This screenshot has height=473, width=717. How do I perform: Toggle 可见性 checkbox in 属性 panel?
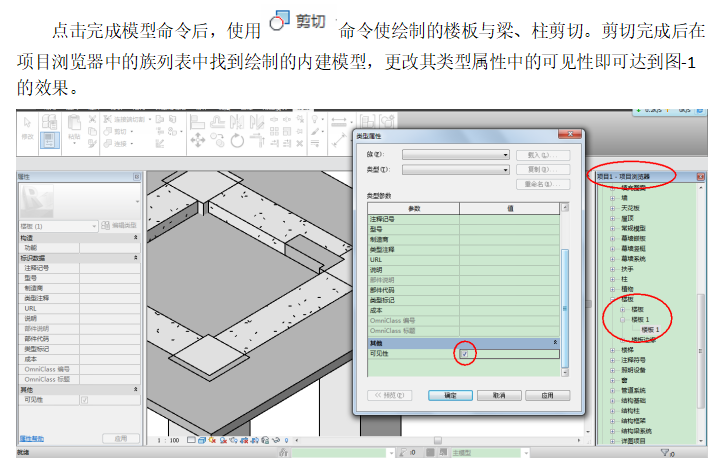[x=85, y=400]
